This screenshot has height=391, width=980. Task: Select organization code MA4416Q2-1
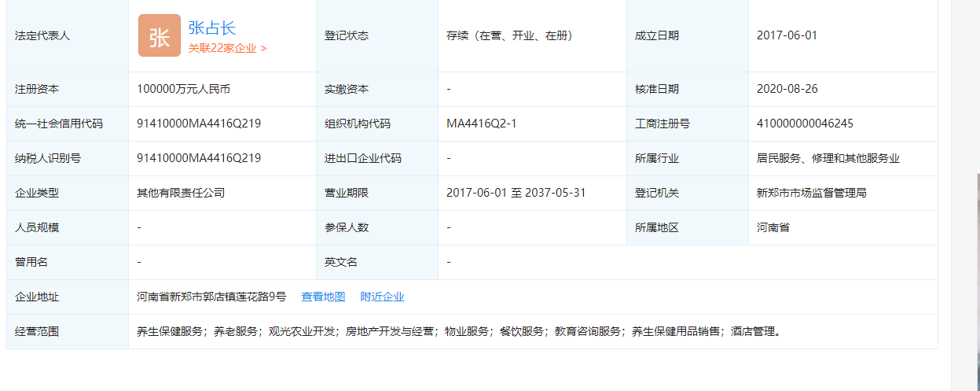481,124
